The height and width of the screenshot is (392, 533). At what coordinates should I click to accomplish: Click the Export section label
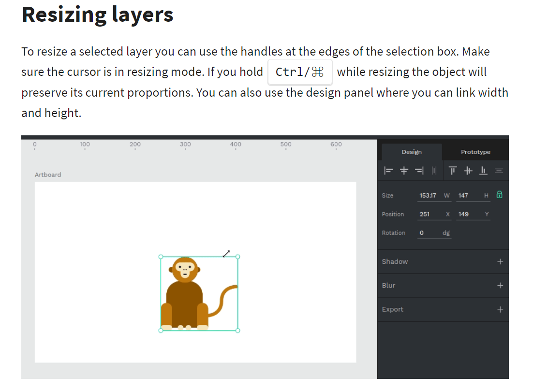click(393, 309)
